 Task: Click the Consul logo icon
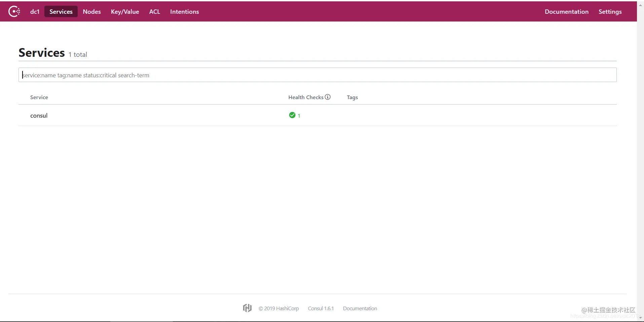click(14, 11)
